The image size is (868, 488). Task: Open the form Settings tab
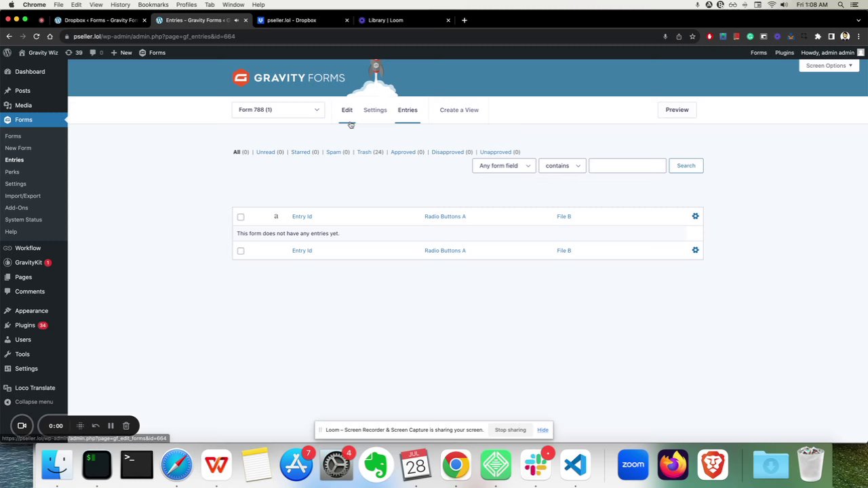pos(375,110)
